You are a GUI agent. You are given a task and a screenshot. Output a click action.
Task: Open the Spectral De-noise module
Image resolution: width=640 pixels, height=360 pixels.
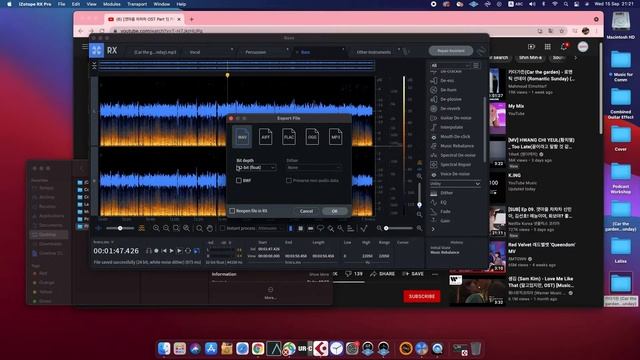(457, 155)
